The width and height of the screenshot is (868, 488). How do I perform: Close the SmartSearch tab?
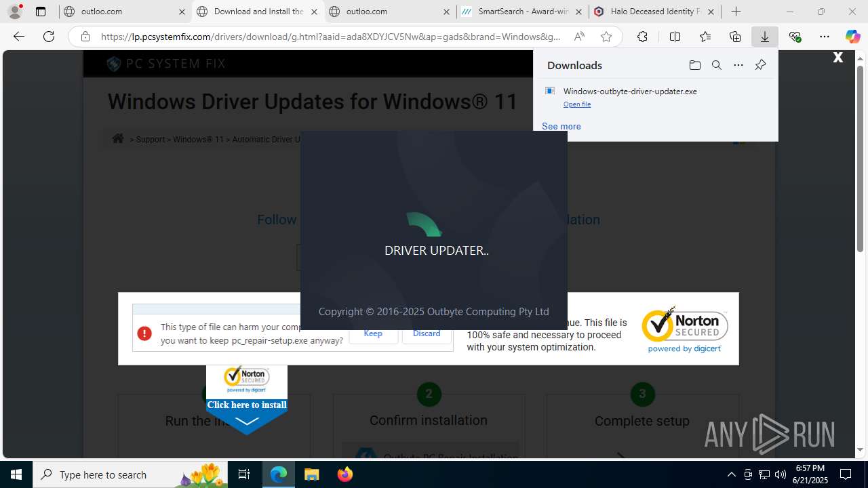(x=578, y=12)
